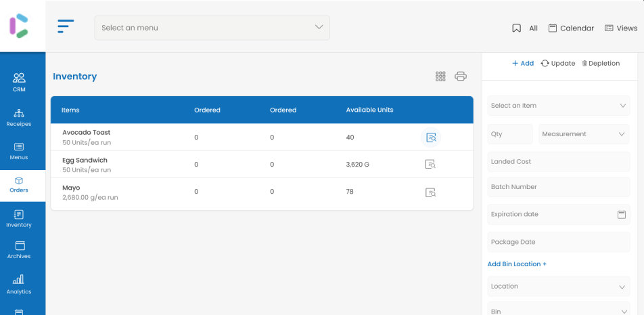644x315 pixels.
Task: Open the Measurement dropdown
Action: (584, 134)
